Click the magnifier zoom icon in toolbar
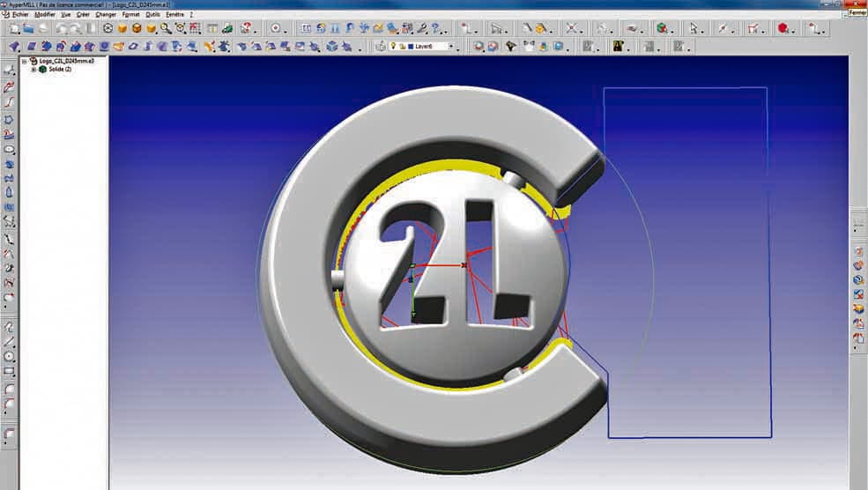This screenshot has height=490, width=868. click(x=166, y=28)
